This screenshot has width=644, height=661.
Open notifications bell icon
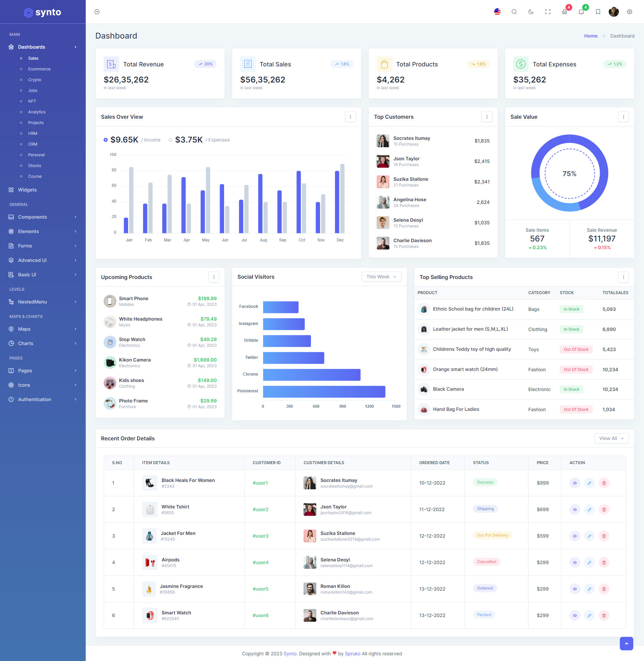coord(581,12)
